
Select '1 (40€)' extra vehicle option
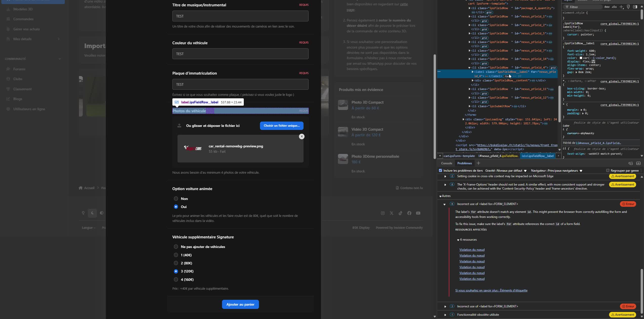coord(176,255)
